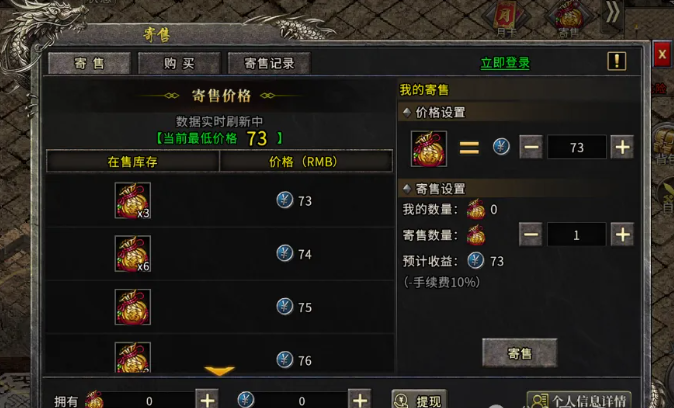Viewport: 674px width, 408px height.
Task: Open the 寄售记录 tab
Action: coord(269,63)
